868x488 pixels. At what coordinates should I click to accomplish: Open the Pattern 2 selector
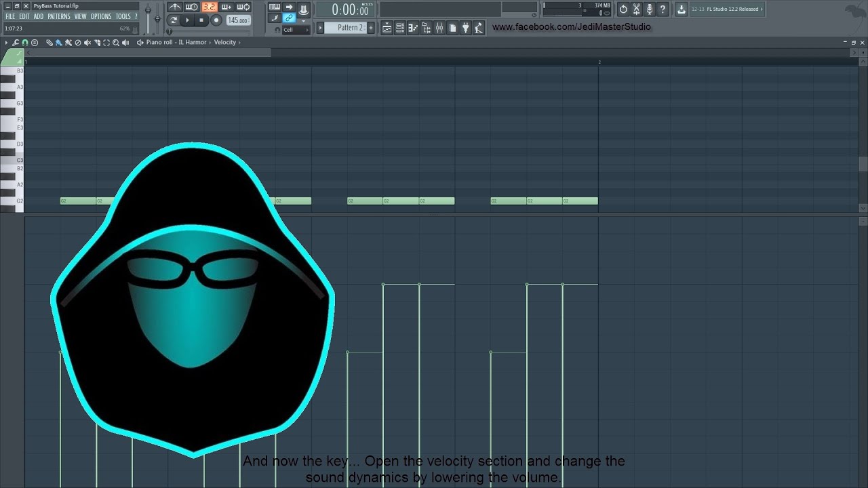tap(346, 28)
